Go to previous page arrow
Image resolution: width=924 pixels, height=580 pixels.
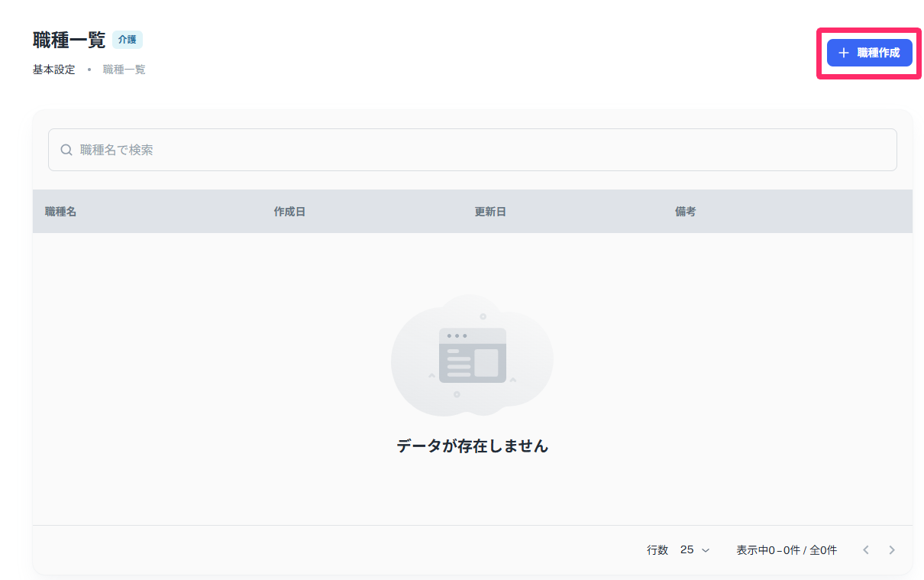(x=866, y=550)
